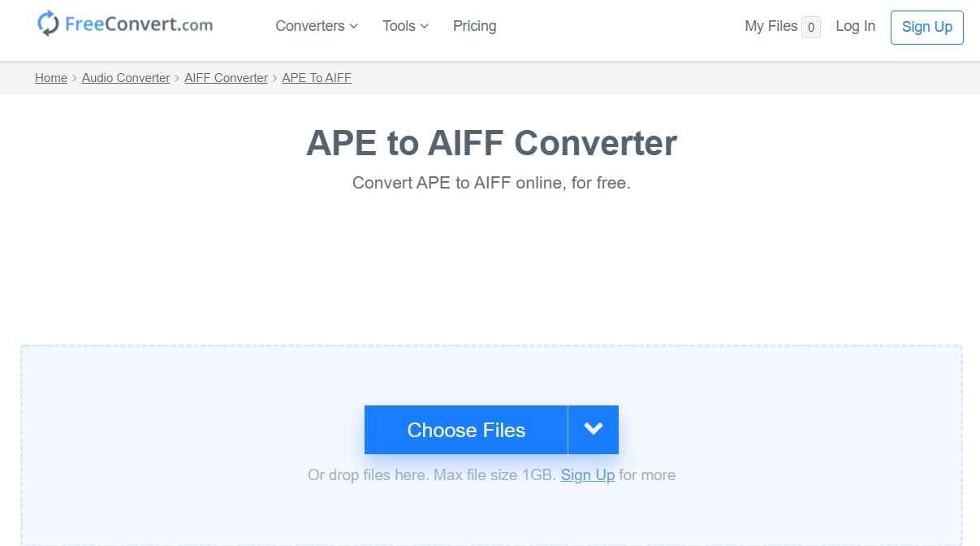The width and height of the screenshot is (980, 546).
Task: Expand the Converters dropdown menu
Action: coord(316,26)
